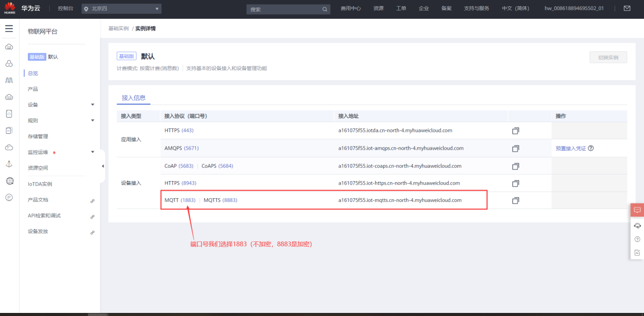This screenshot has width=644, height=316.
Task: Open the 北京四 region dropdown
Action: coord(121,9)
